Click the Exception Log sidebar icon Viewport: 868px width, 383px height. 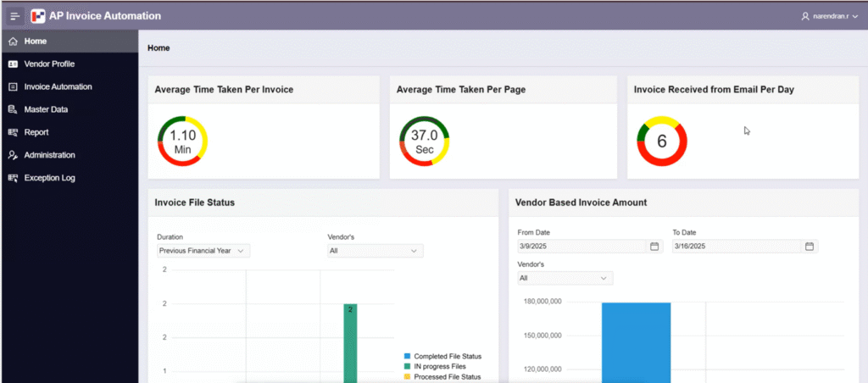[x=12, y=178]
